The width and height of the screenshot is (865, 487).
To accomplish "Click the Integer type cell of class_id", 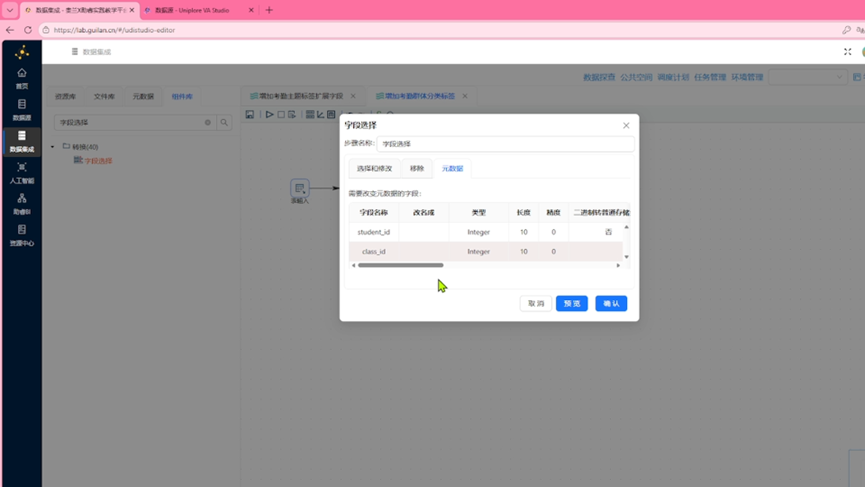I will point(478,251).
